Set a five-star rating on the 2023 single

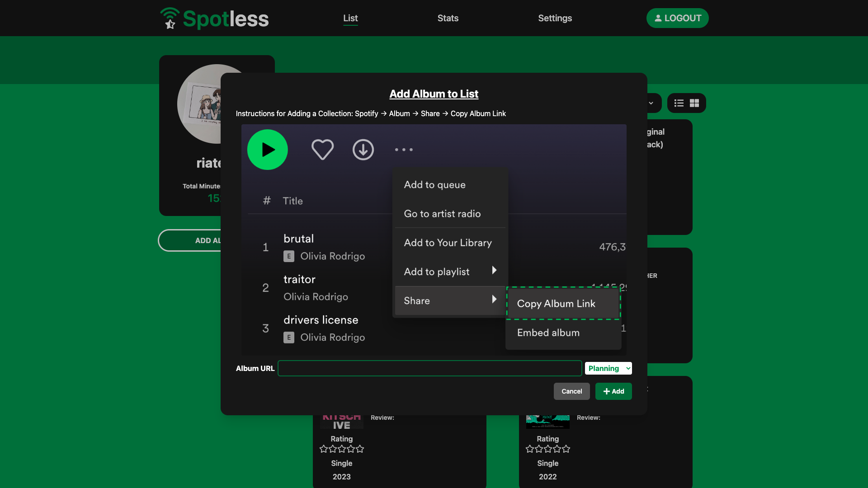359,449
